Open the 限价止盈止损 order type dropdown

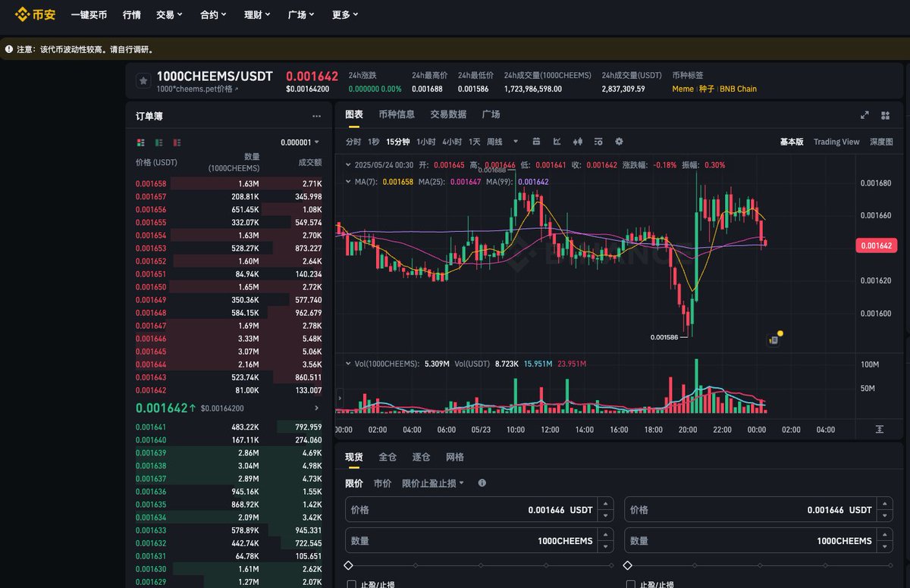[x=433, y=483]
